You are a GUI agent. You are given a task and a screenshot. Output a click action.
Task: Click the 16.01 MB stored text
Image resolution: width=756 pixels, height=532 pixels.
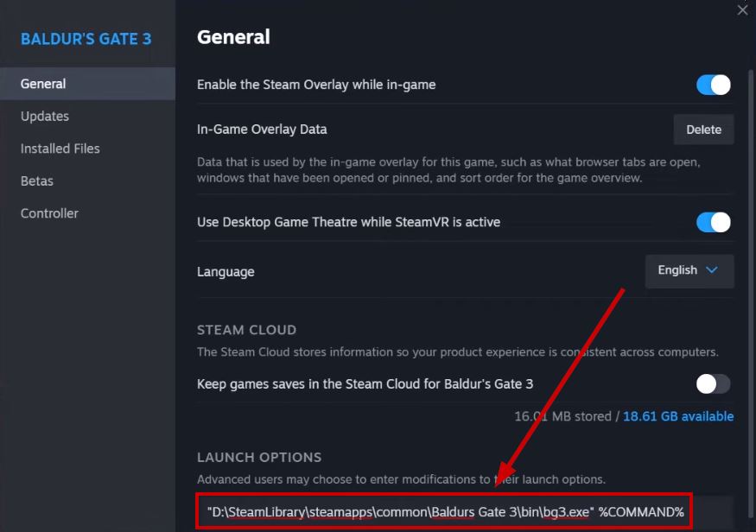(565, 416)
